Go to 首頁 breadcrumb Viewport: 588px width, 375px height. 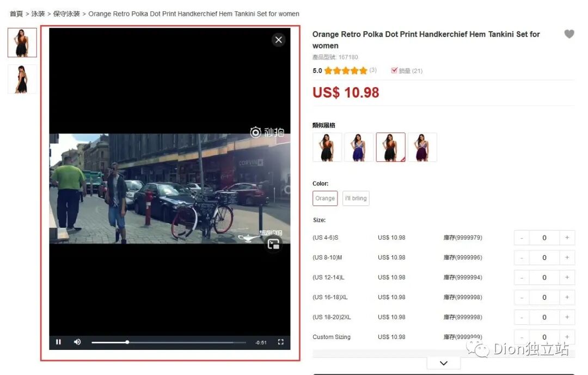(16, 14)
